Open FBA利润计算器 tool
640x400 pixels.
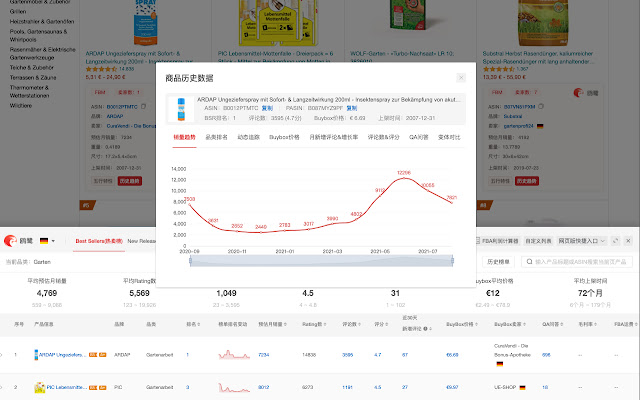pos(497,241)
